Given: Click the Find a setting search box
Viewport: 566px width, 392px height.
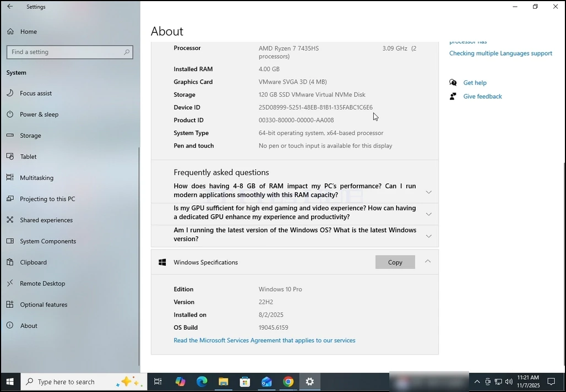Looking at the screenshot, I should [x=70, y=52].
